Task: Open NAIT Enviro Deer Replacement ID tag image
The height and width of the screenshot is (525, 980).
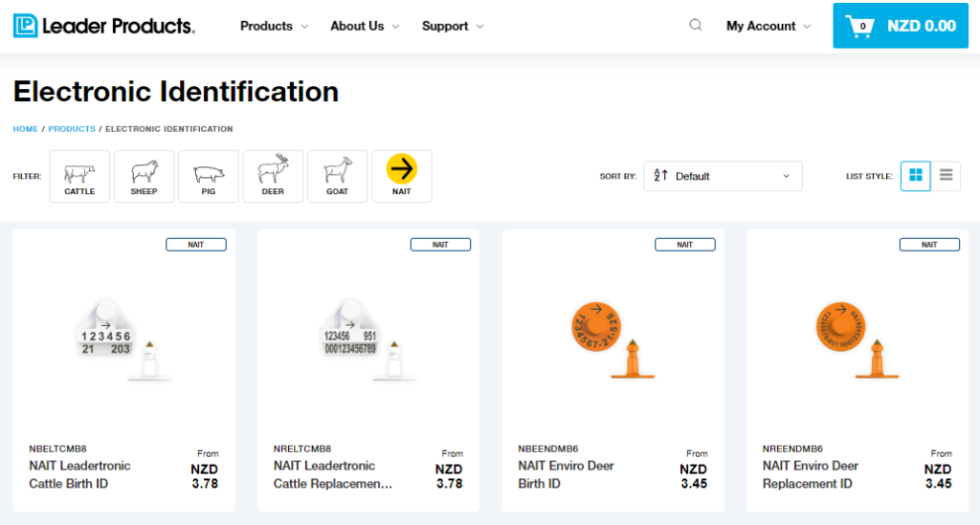Action: [x=857, y=340]
